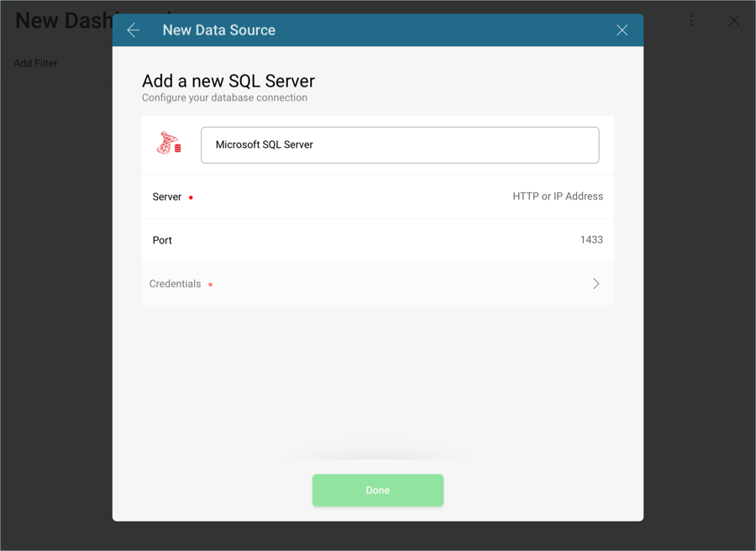Close the New Dashboard background window
756x551 pixels.
(x=734, y=20)
